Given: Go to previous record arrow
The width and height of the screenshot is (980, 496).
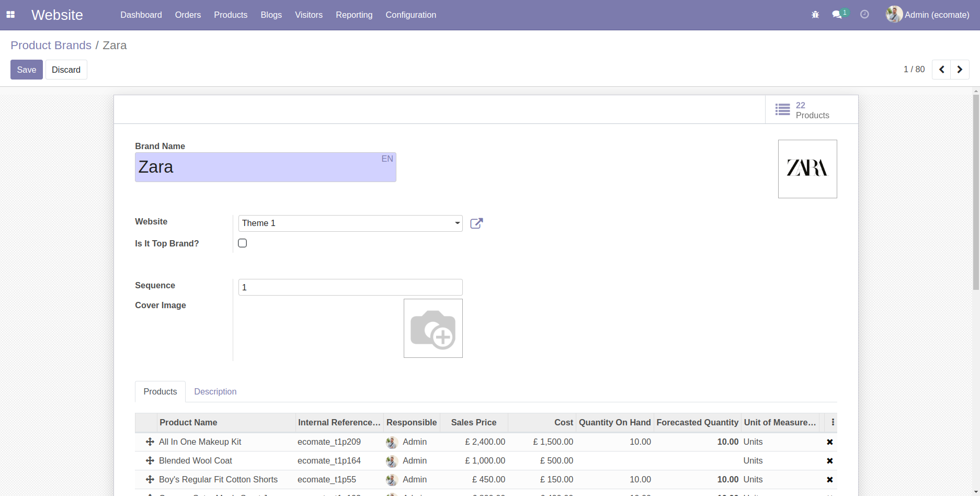Looking at the screenshot, I should click(x=941, y=70).
